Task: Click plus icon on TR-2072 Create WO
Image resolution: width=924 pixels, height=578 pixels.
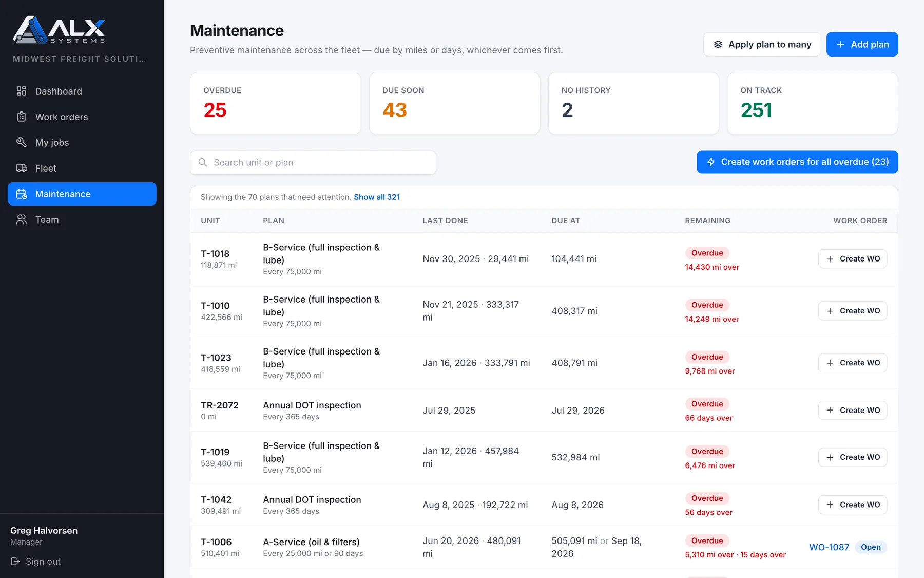Action: tap(830, 410)
